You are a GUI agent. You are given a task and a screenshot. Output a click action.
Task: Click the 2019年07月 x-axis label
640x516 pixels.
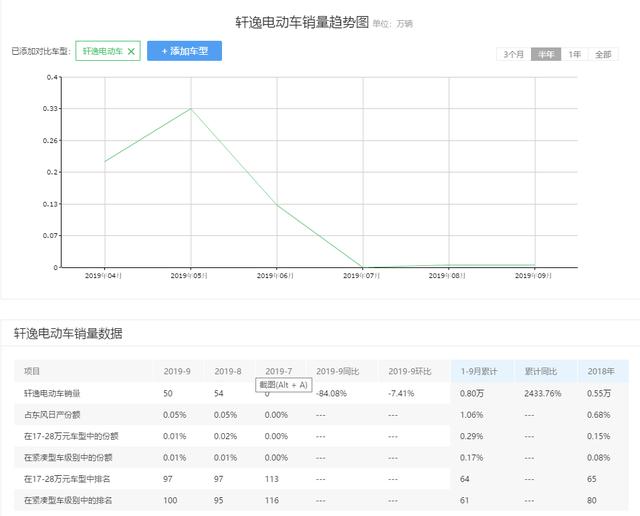pos(361,276)
